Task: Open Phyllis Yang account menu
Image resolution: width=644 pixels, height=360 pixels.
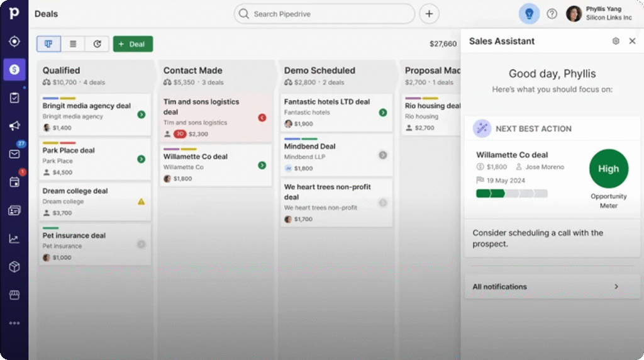Action: (x=599, y=14)
